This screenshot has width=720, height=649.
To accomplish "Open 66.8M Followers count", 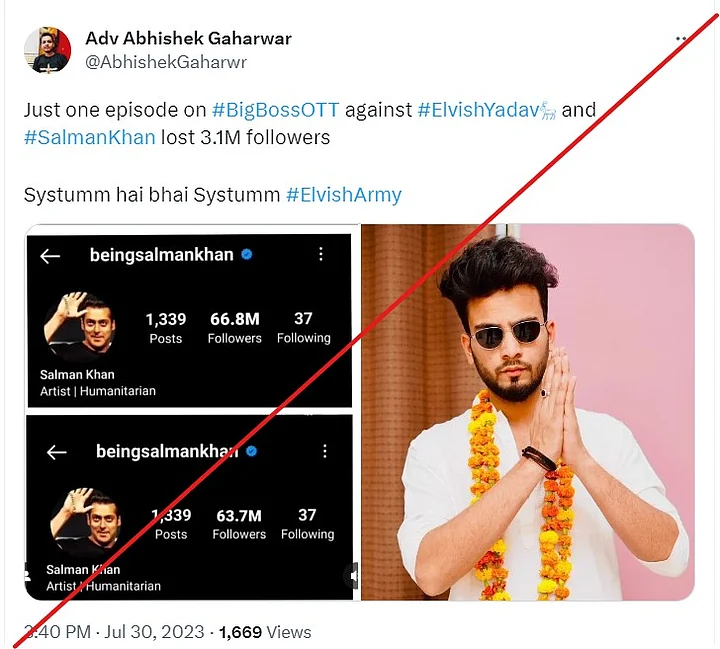I will click(235, 327).
